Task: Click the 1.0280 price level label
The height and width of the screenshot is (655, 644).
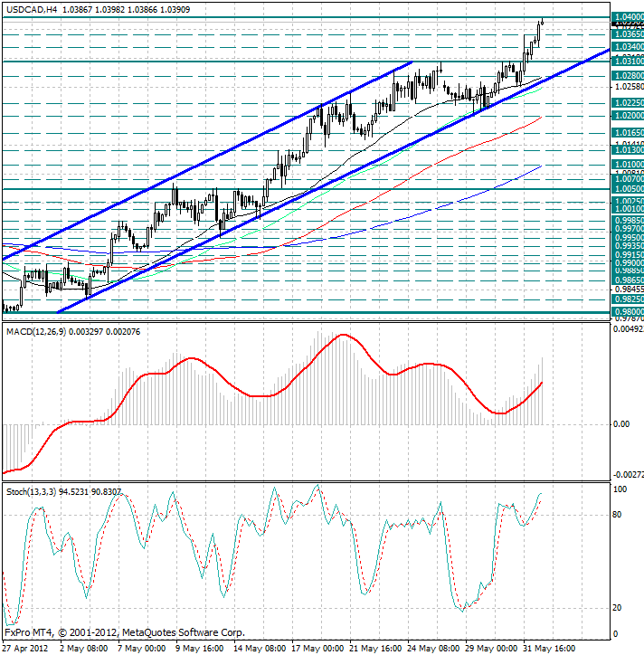Action: (x=628, y=76)
